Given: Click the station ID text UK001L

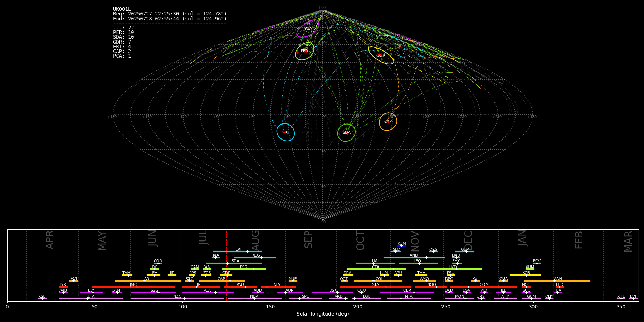Looking at the screenshot, I should pyautogui.click(x=122, y=9).
